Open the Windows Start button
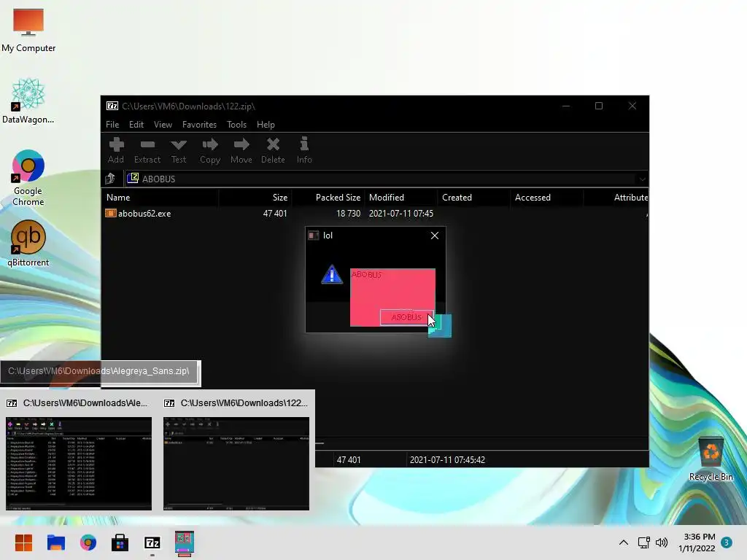This screenshot has height=560, width=747. pyautogui.click(x=23, y=542)
